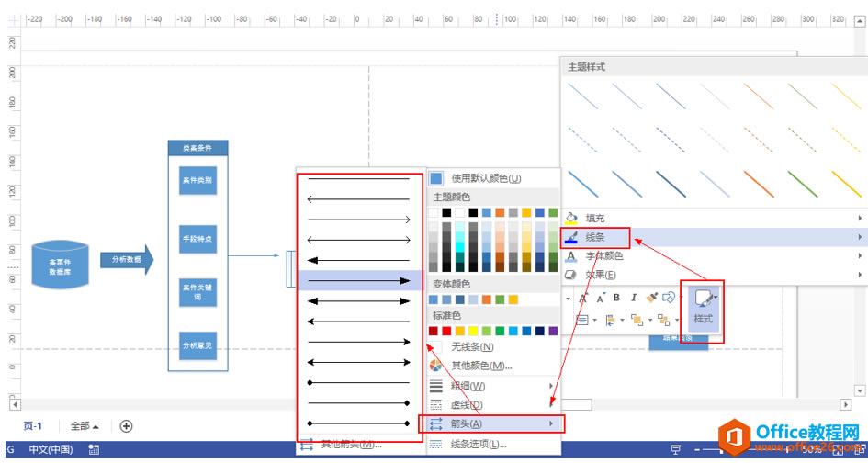
Task: Pick the red standard color swatch
Action: (x=446, y=332)
